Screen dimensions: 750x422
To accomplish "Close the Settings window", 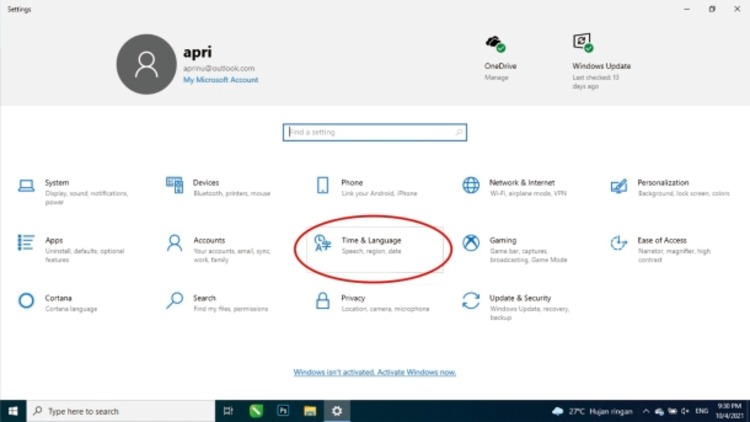I will [737, 9].
